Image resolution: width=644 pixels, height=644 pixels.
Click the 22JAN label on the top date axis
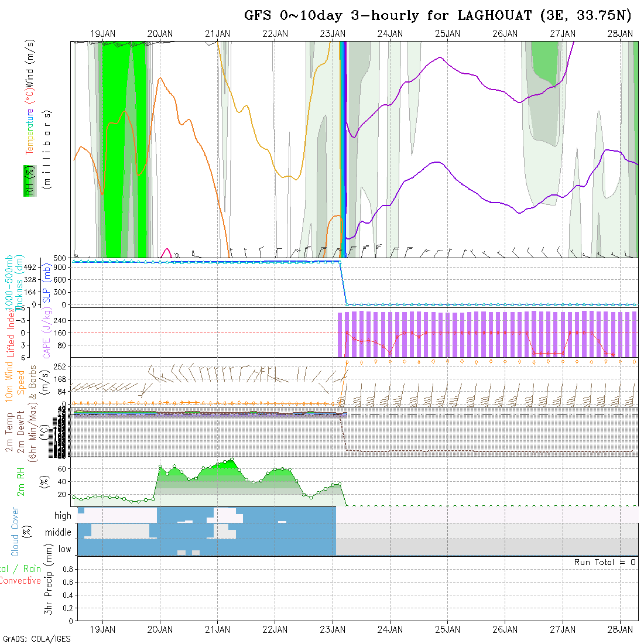click(275, 34)
